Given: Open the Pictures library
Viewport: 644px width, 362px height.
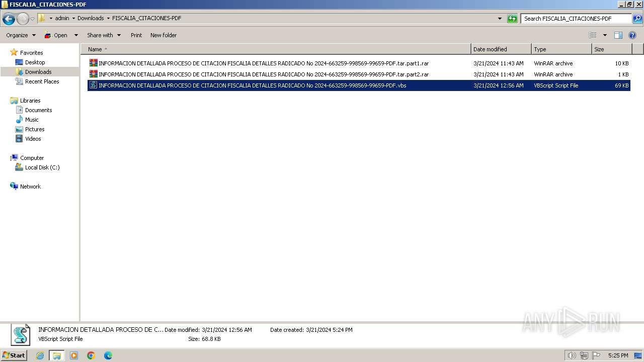Looking at the screenshot, I should click(35, 129).
